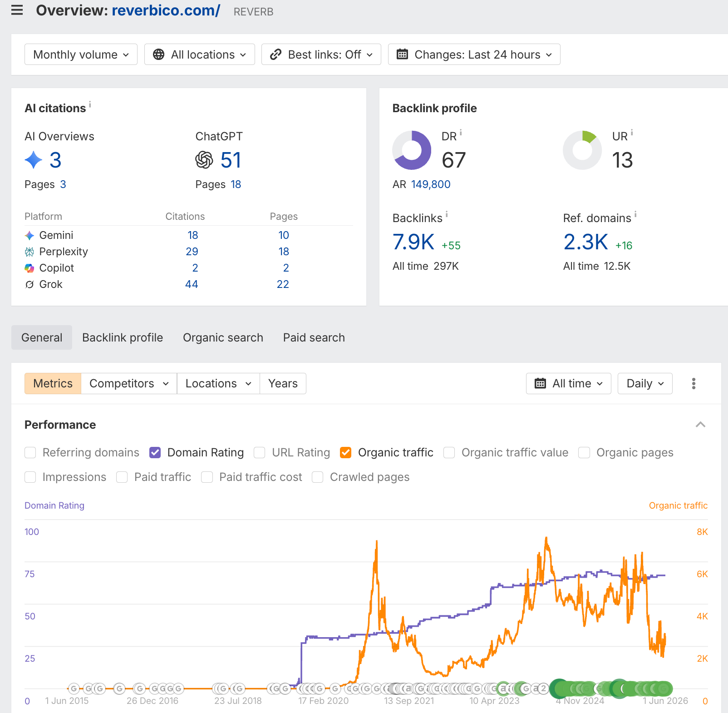Click the Perplexity citations value 29
The height and width of the screenshot is (713, 728).
point(192,252)
